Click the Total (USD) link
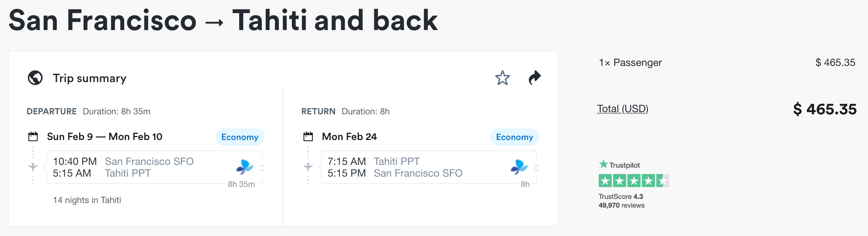 point(623,109)
